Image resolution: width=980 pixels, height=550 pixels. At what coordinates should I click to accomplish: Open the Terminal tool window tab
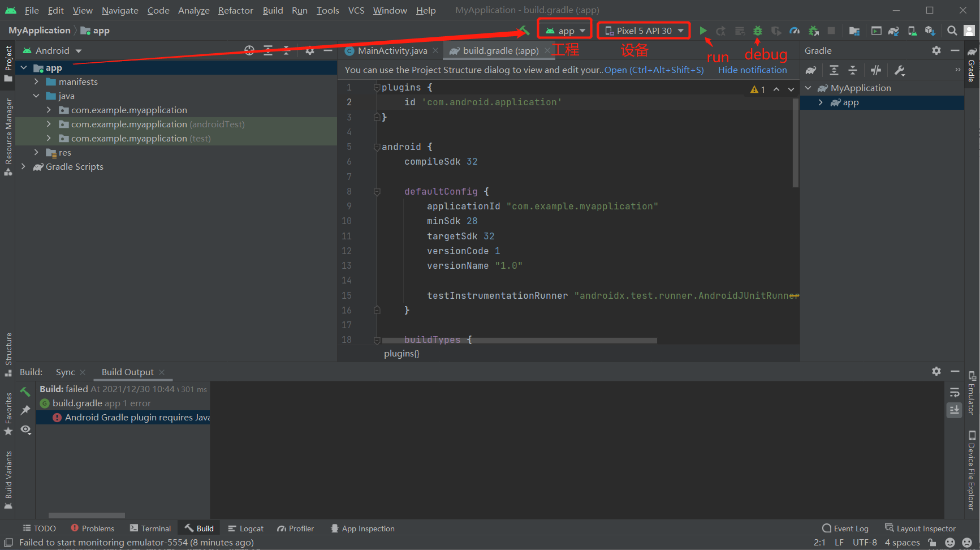point(150,528)
